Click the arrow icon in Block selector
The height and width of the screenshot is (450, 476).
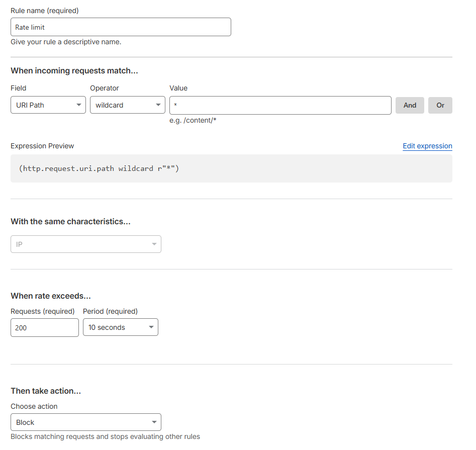154,422
